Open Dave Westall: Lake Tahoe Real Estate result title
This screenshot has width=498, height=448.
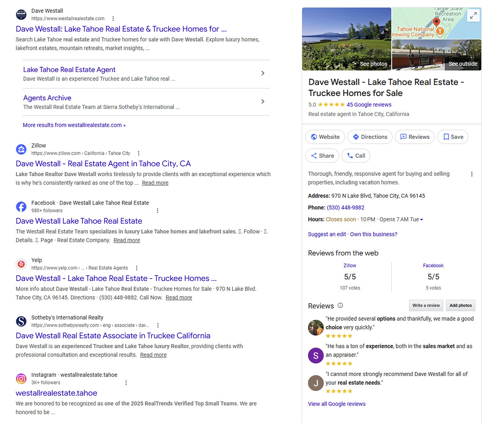[x=121, y=29]
